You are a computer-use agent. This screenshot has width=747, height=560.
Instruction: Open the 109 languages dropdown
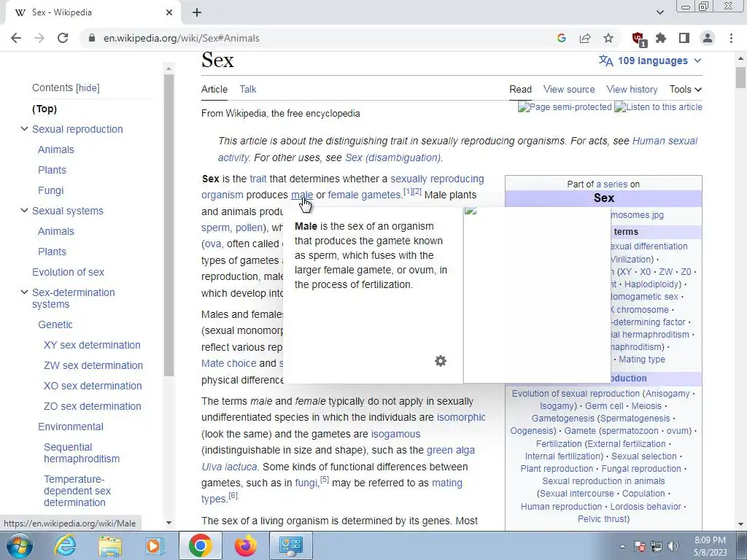point(650,61)
